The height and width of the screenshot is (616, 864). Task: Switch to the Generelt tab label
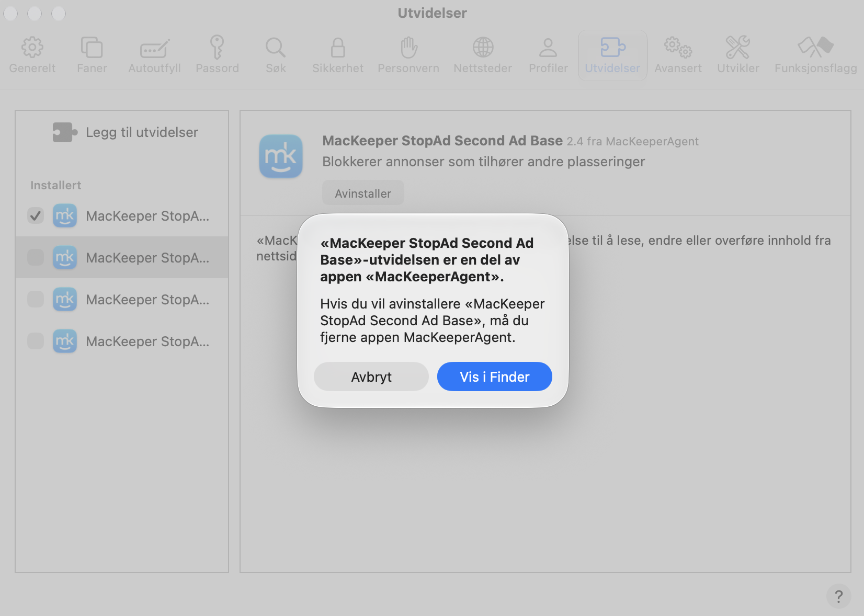(32, 69)
